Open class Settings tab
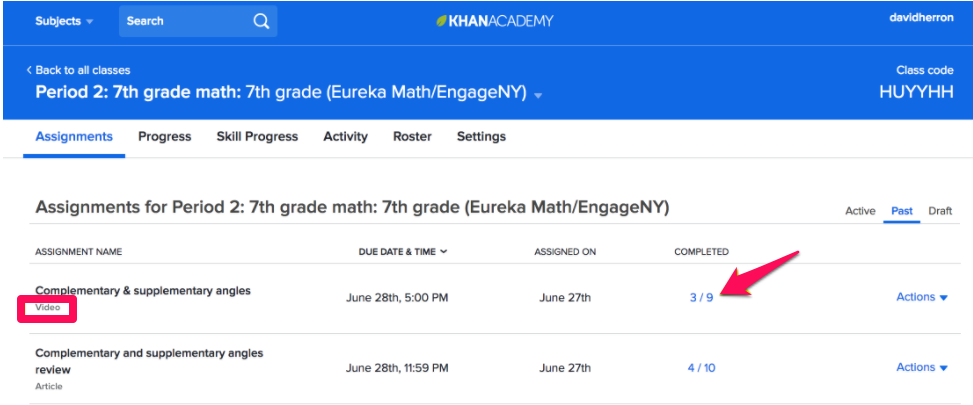Viewport: 973px width, 405px height. [x=481, y=137]
